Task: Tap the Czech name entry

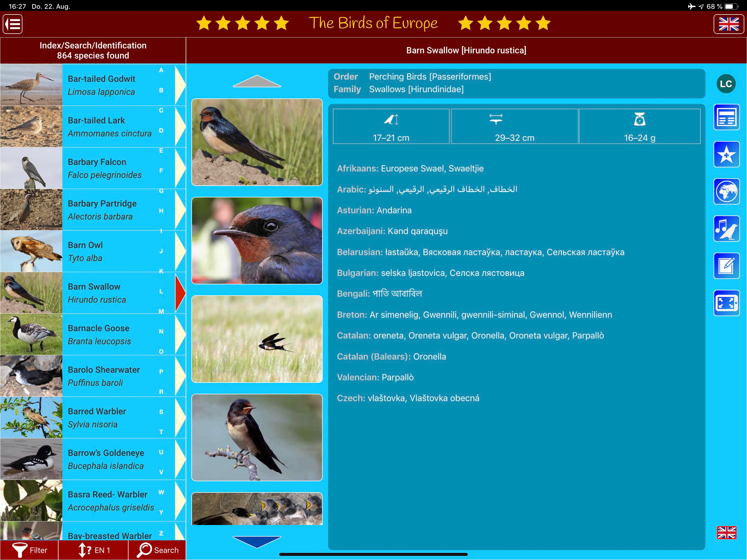Action: click(408, 398)
